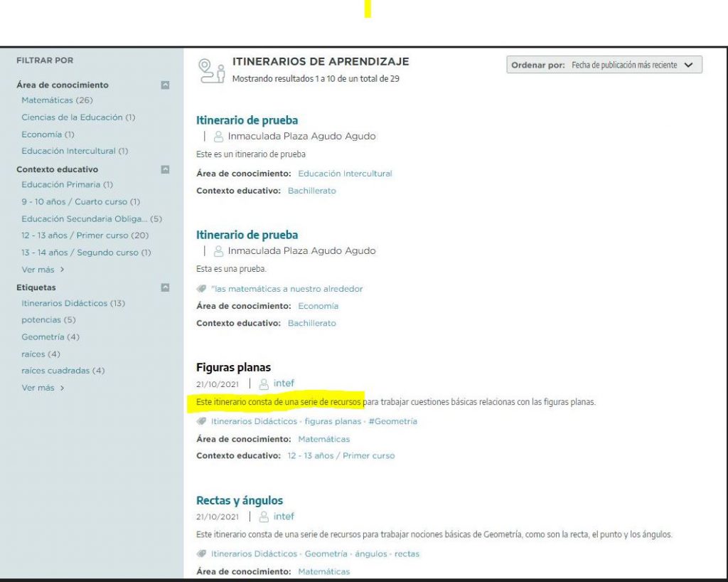Click 'Este es un itinerario de prueba' description

click(251, 154)
